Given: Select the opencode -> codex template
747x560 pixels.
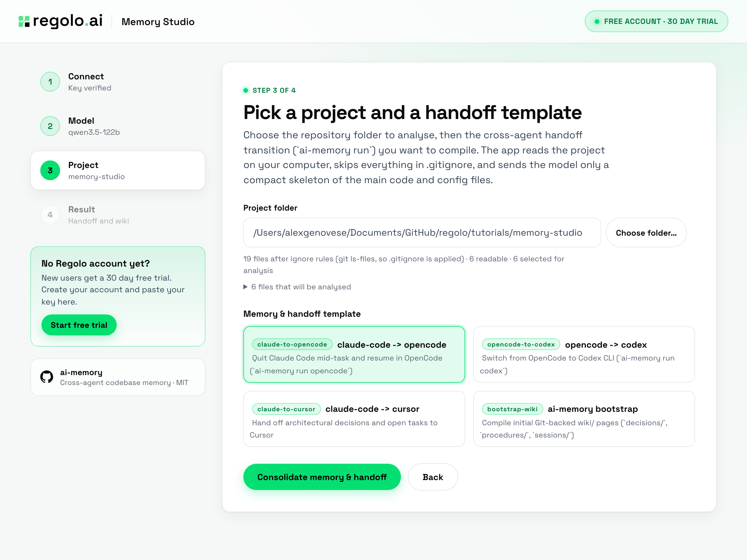Looking at the screenshot, I should pyautogui.click(x=584, y=354).
